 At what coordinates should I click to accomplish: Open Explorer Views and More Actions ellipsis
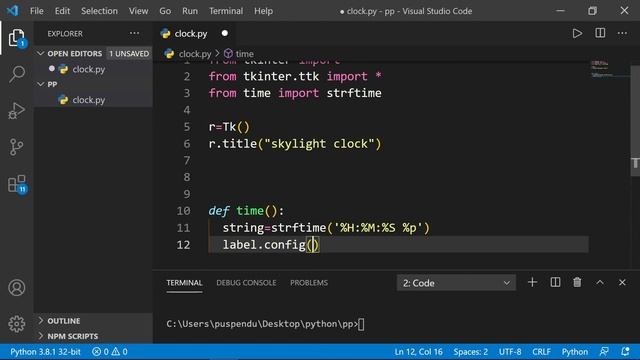(134, 33)
